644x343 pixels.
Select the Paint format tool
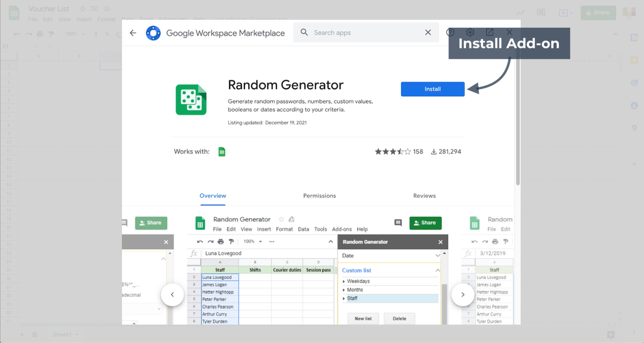click(x=51, y=34)
